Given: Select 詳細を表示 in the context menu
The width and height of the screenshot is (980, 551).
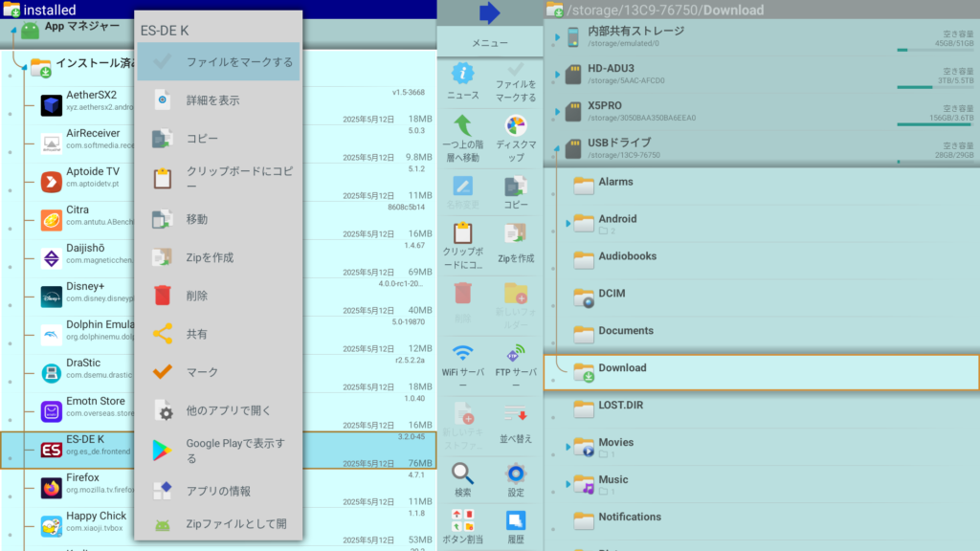Looking at the screenshot, I should coord(218,100).
